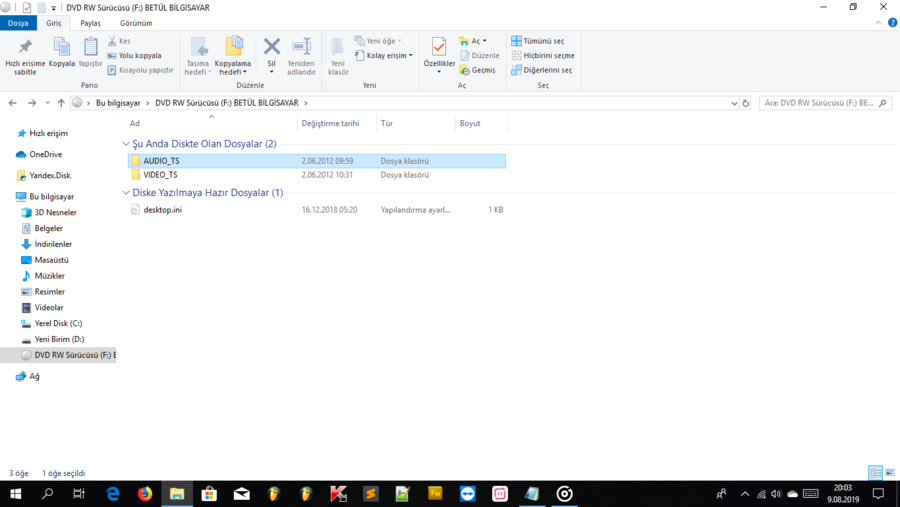
Task: Select Yerel Disk (C:) in sidebar
Action: 58,324
